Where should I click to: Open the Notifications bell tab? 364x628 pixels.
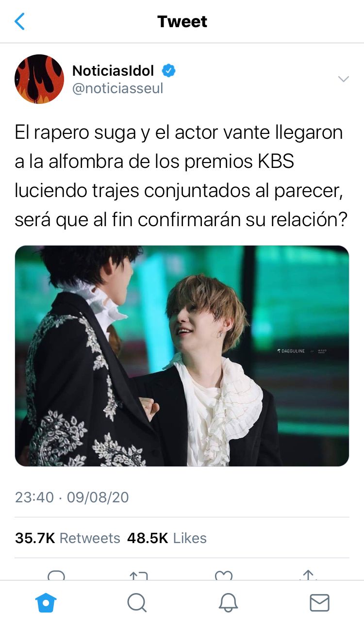(x=228, y=603)
